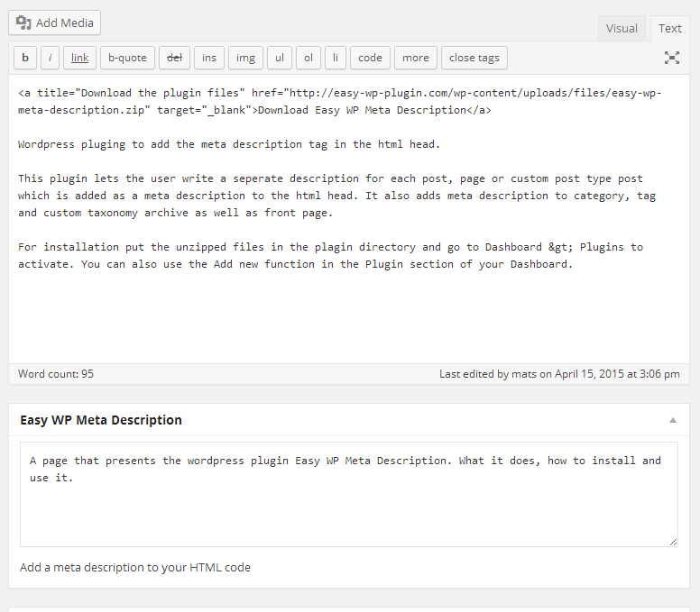Click the close tags button
The image size is (700, 612).
pyautogui.click(x=474, y=58)
